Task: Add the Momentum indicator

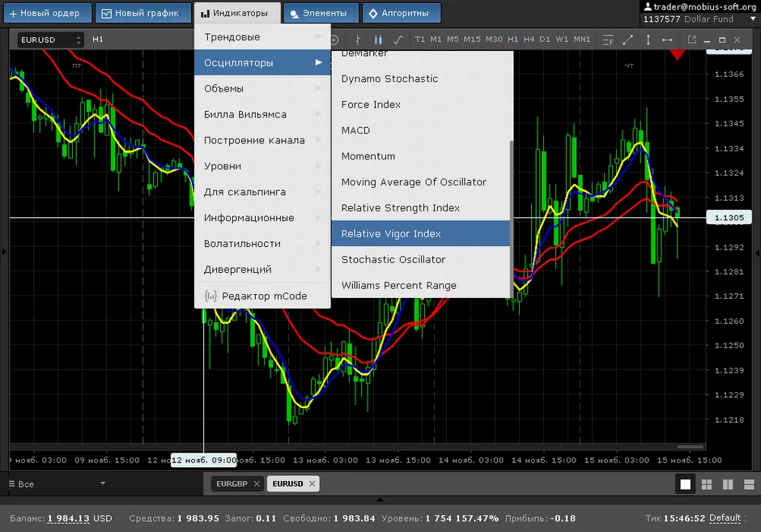Action: click(421, 156)
